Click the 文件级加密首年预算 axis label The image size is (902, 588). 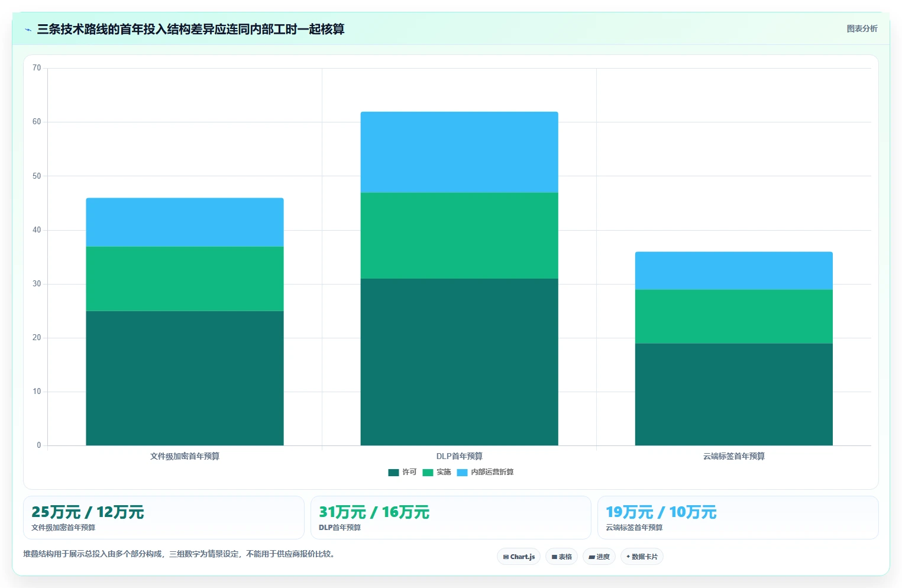(185, 456)
